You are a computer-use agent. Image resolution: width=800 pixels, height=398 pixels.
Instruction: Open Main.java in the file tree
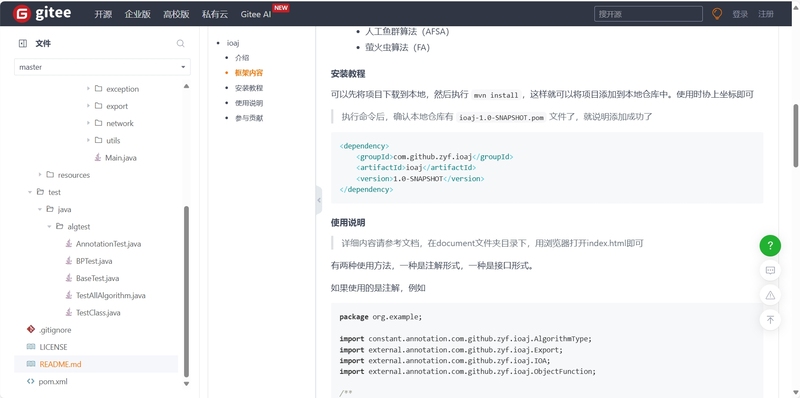click(x=120, y=158)
